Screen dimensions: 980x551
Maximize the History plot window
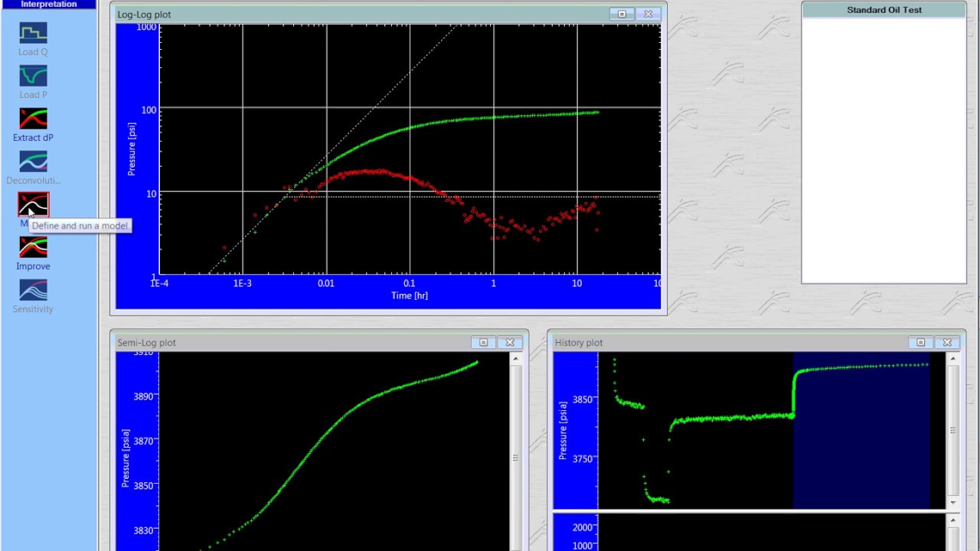point(921,342)
